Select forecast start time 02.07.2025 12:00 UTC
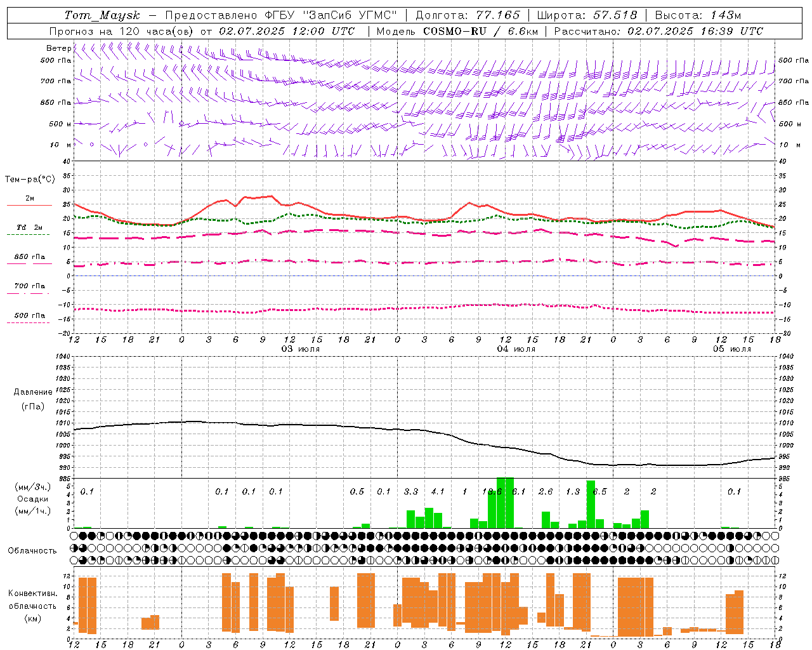This screenshot has width=812, height=650. point(287,31)
